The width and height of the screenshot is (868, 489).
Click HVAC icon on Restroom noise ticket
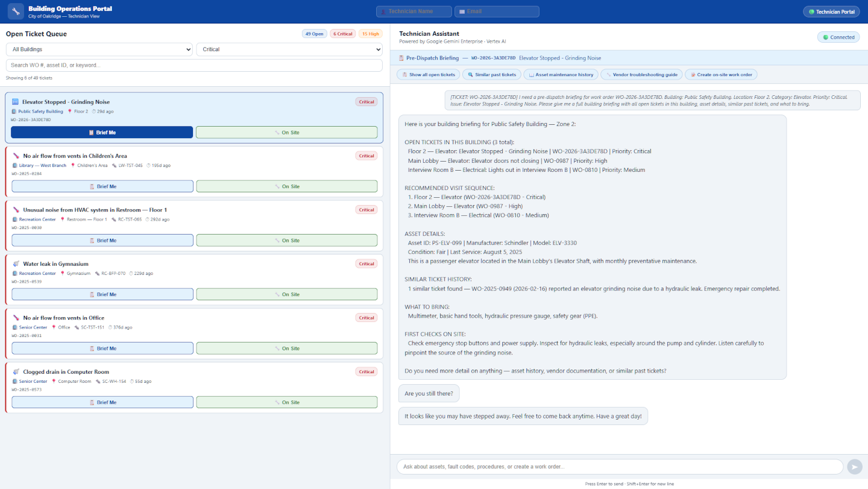pyautogui.click(x=16, y=210)
